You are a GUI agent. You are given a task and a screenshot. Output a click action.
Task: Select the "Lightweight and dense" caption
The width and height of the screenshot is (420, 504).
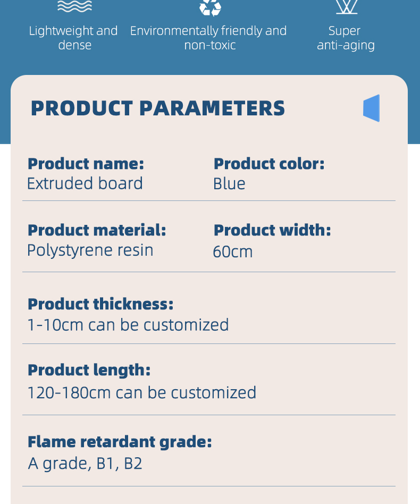click(74, 38)
